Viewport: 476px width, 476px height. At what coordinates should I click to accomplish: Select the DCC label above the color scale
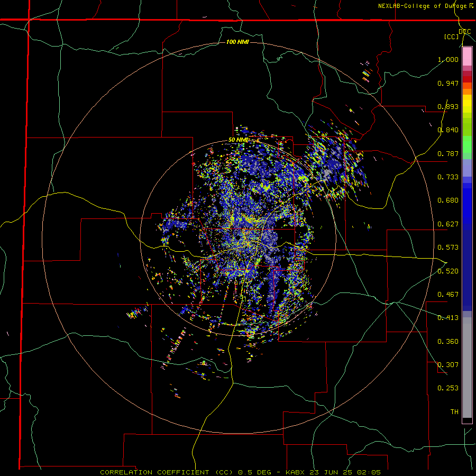click(x=464, y=31)
